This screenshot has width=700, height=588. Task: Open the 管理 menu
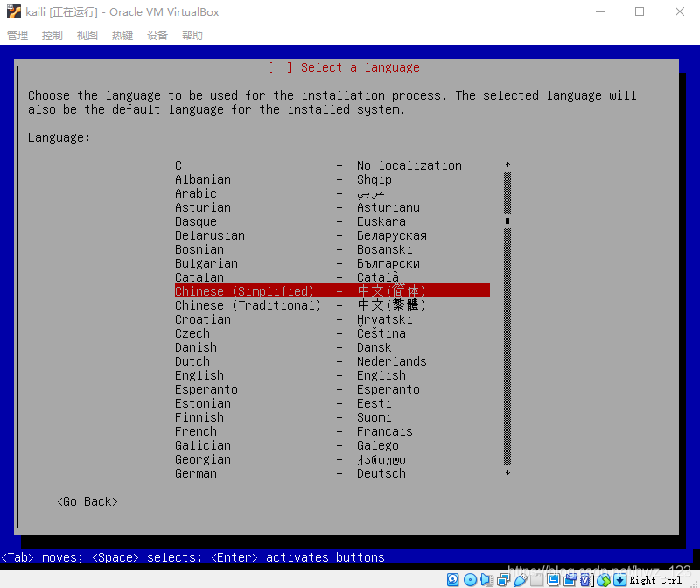tap(17, 35)
